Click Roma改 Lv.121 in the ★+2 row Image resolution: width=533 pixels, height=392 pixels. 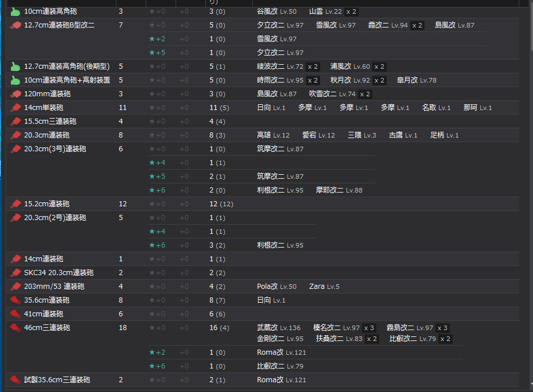[x=282, y=352]
